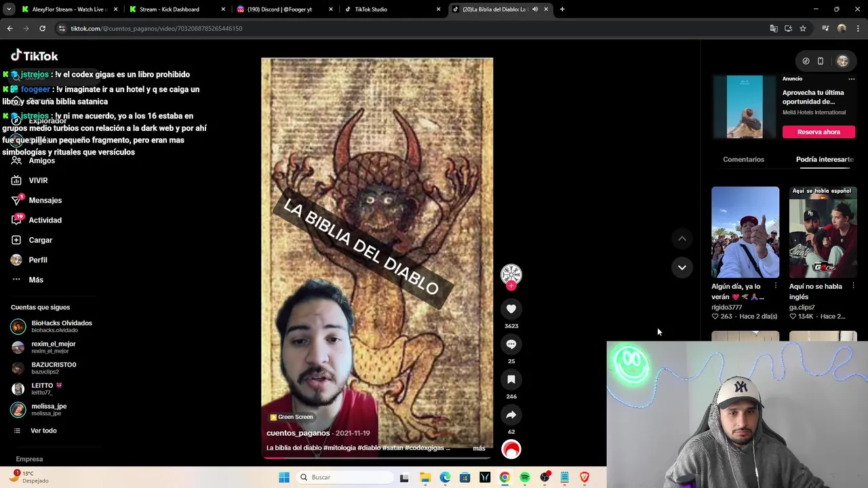Click Chrome install app icon
The height and width of the screenshot is (488, 868).
788,28
